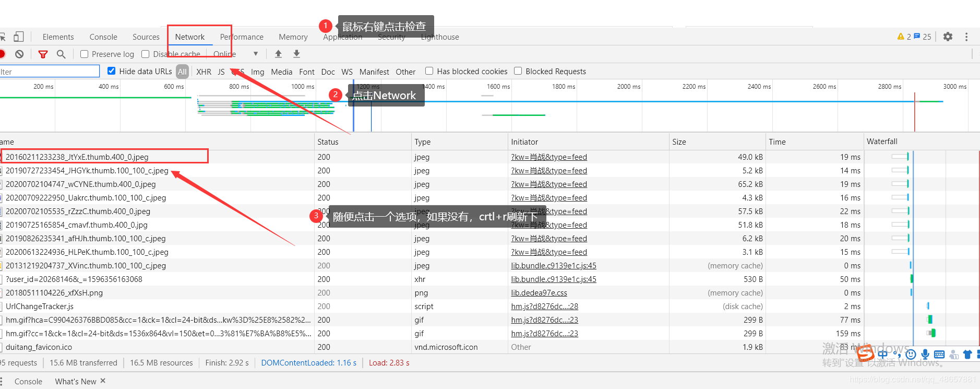Image resolution: width=980 pixels, height=389 pixels.
Task: Select the All filter button
Action: 182,72
